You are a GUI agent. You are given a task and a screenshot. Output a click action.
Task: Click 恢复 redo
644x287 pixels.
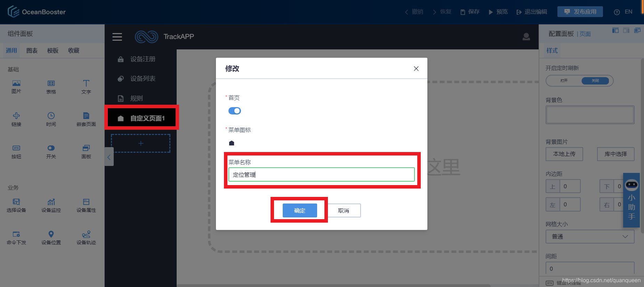tap(442, 12)
